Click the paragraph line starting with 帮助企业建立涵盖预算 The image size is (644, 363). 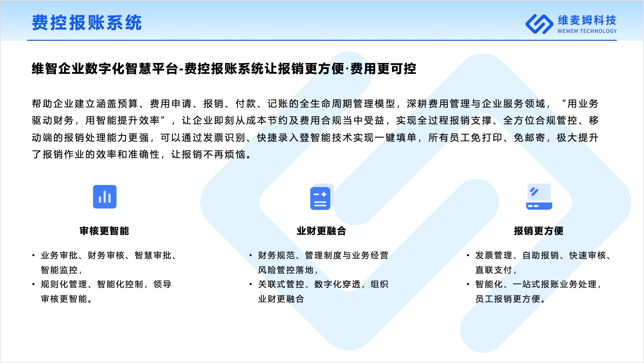click(x=315, y=104)
